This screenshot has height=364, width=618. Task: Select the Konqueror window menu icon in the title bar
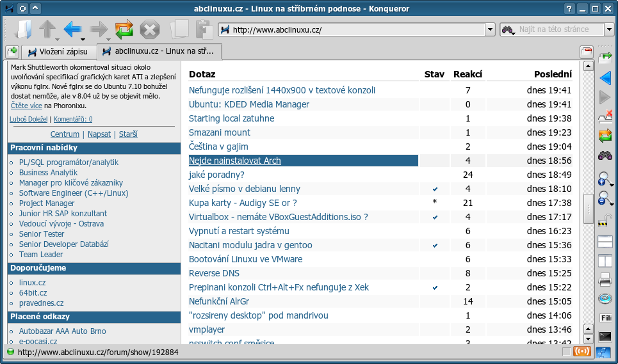(x=9, y=8)
